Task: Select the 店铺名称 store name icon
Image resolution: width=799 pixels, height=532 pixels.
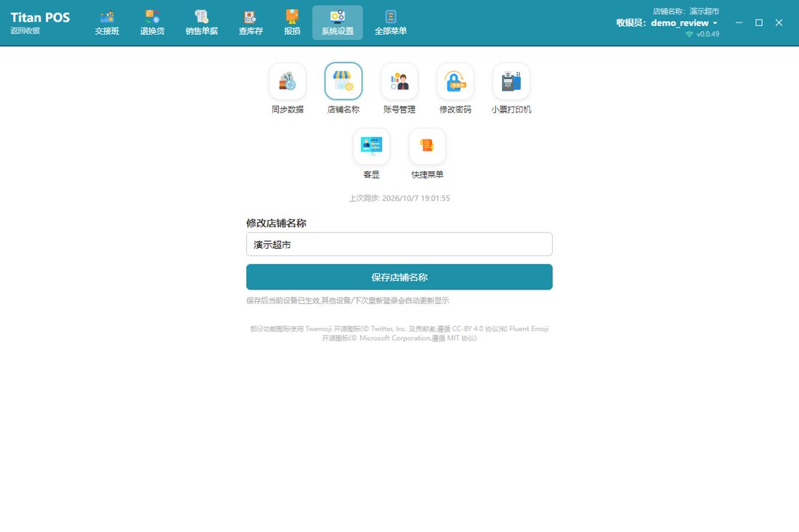Action: (x=344, y=81)
